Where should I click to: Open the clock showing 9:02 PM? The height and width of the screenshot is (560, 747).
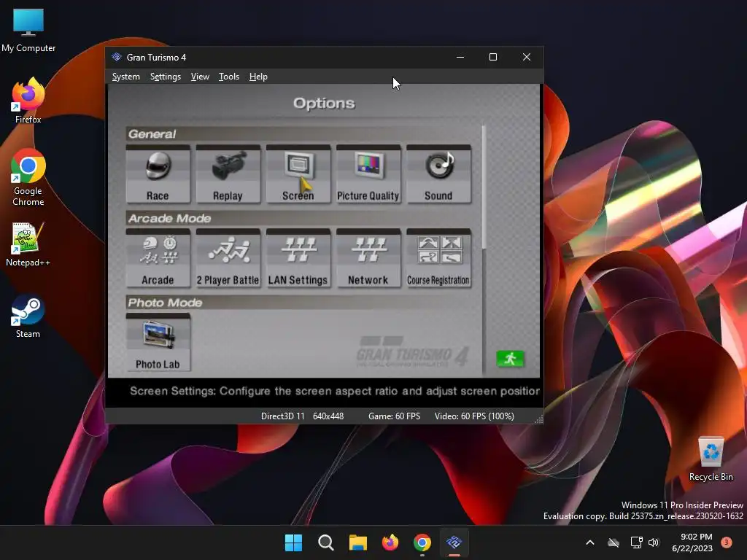[x=692, y=542]
